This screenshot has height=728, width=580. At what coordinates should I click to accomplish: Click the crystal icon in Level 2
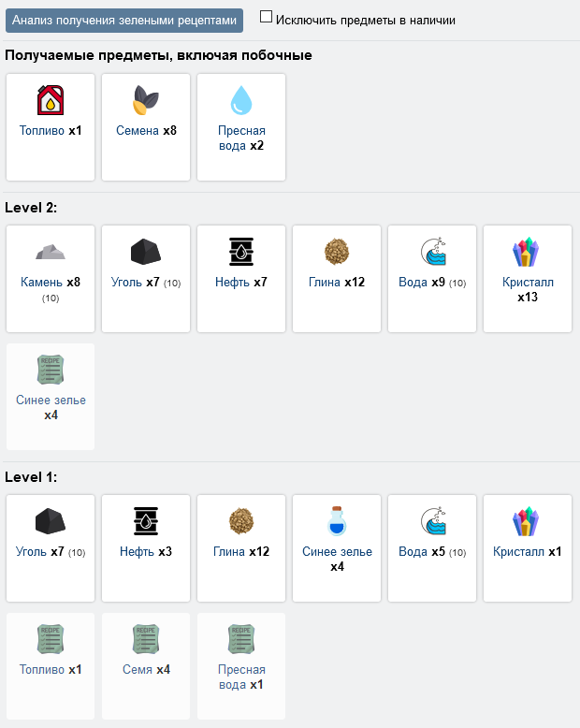[x=525, y=252]
